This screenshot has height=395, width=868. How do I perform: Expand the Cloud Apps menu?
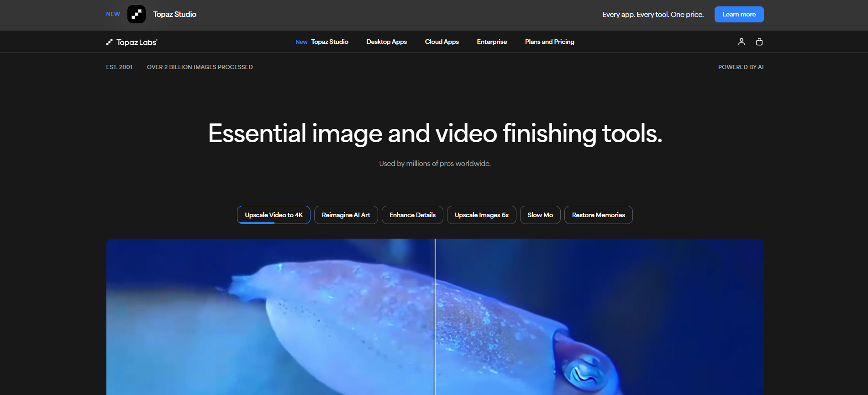point(442,42)
